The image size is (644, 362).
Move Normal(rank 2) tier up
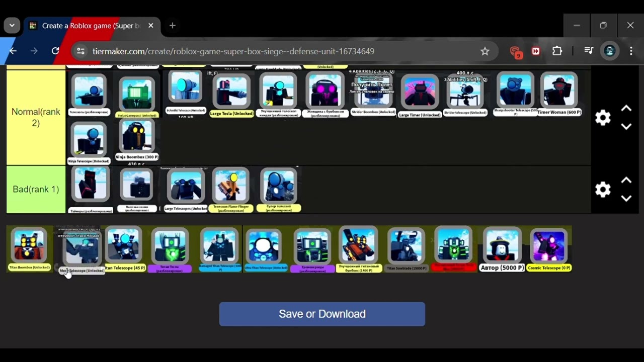[626, 109]
